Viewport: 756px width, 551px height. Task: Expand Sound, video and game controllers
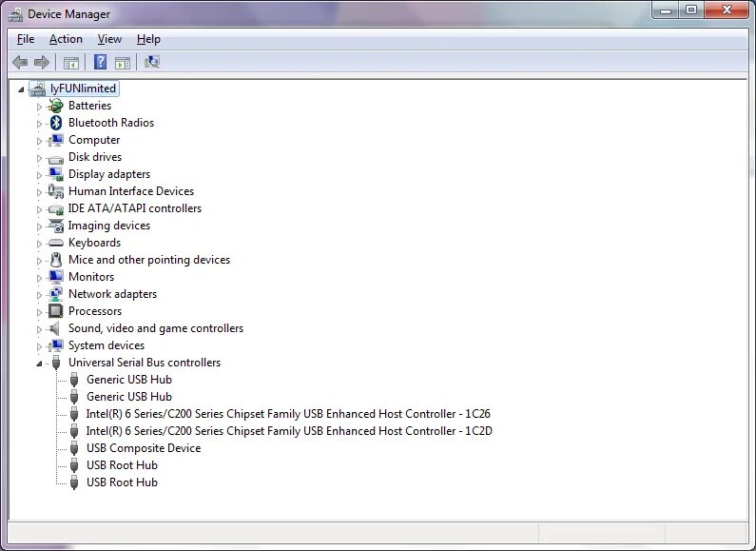click(40, 329)
